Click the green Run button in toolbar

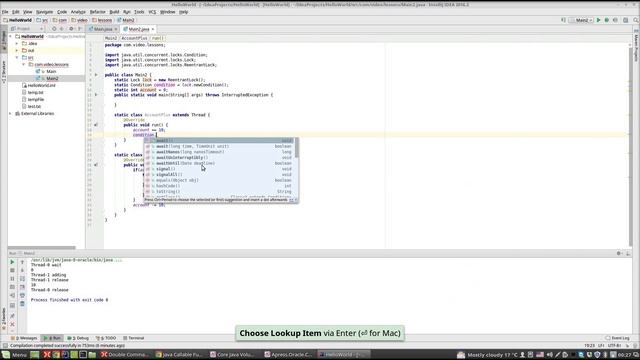[598, 20]
